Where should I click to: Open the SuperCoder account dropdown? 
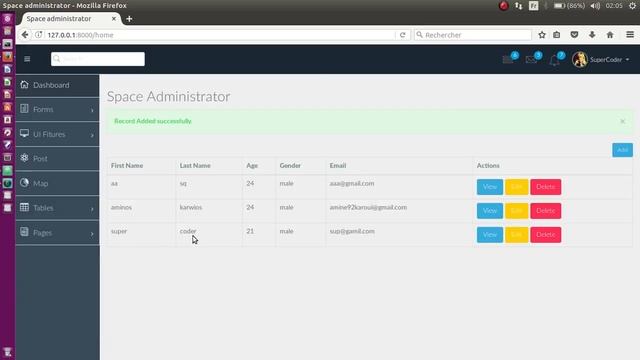tap(609, 60)
